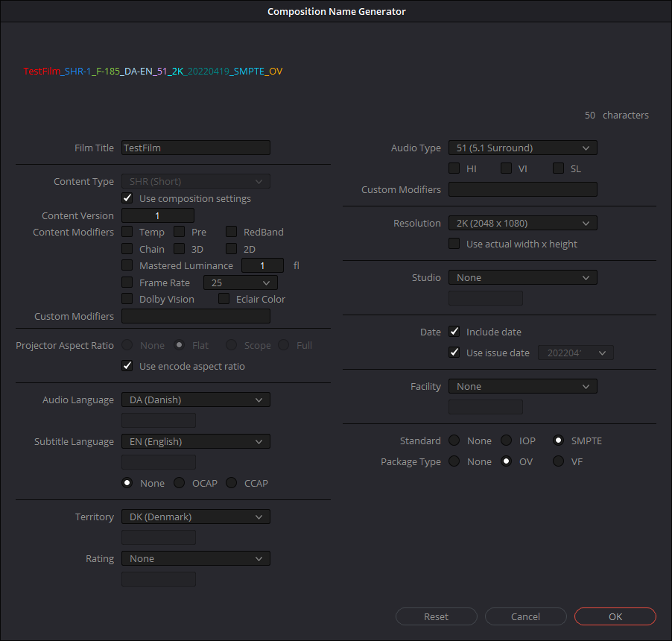The width and height of the screenshot is (672, 641).
Task: Open the Audio Language dropdown
Action: (195, 400)
